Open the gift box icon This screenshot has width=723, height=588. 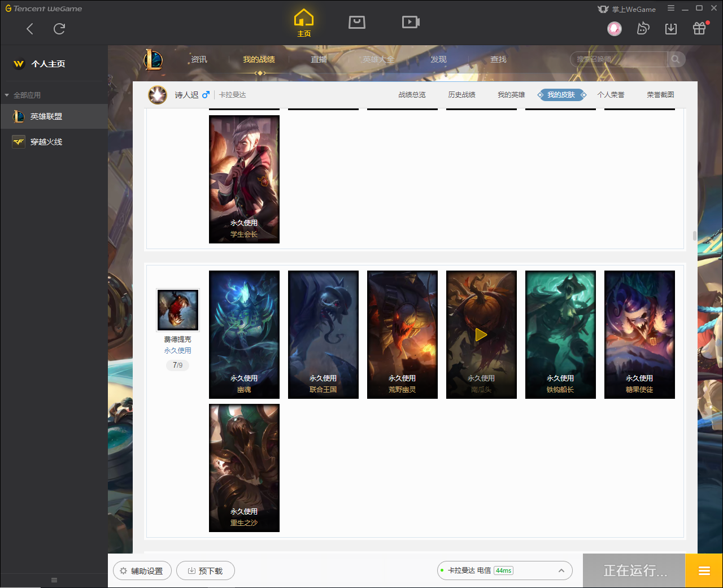699,28
